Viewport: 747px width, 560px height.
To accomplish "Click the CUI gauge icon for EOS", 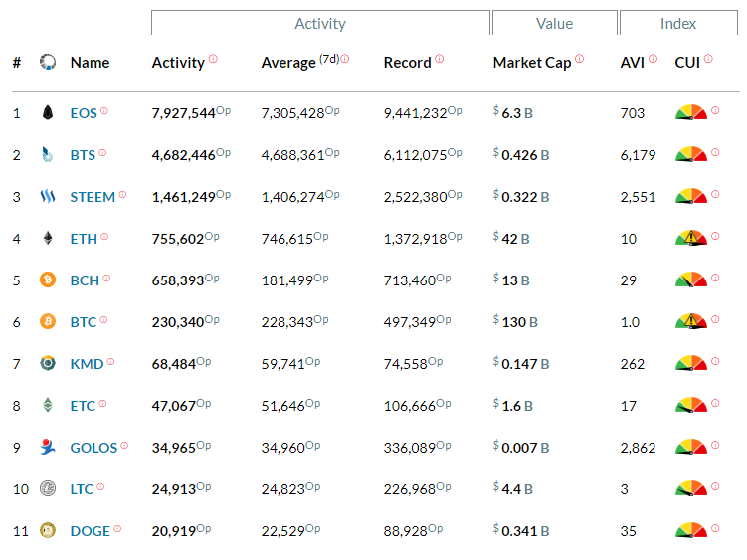I will (x=691, y=112).
